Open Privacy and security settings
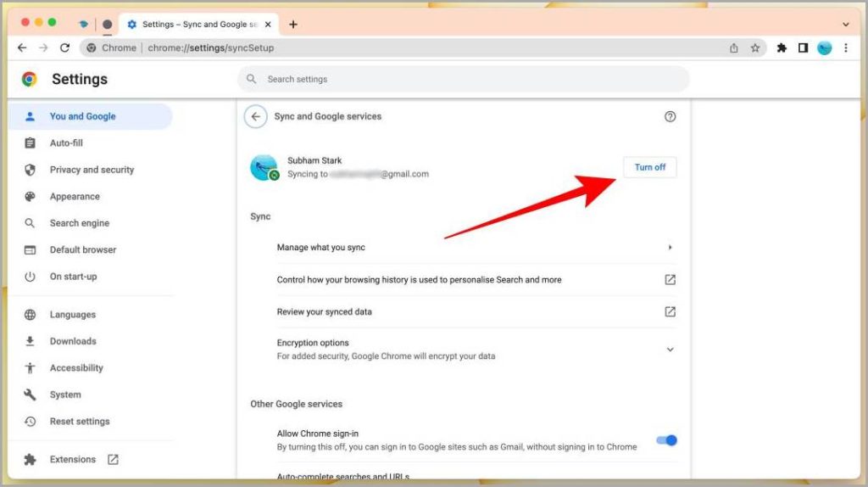 90,170
